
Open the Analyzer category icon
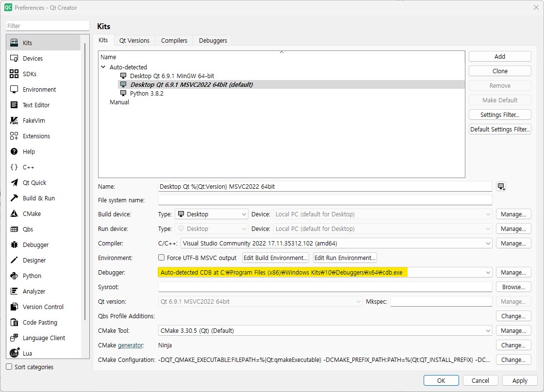pos(14,292)
